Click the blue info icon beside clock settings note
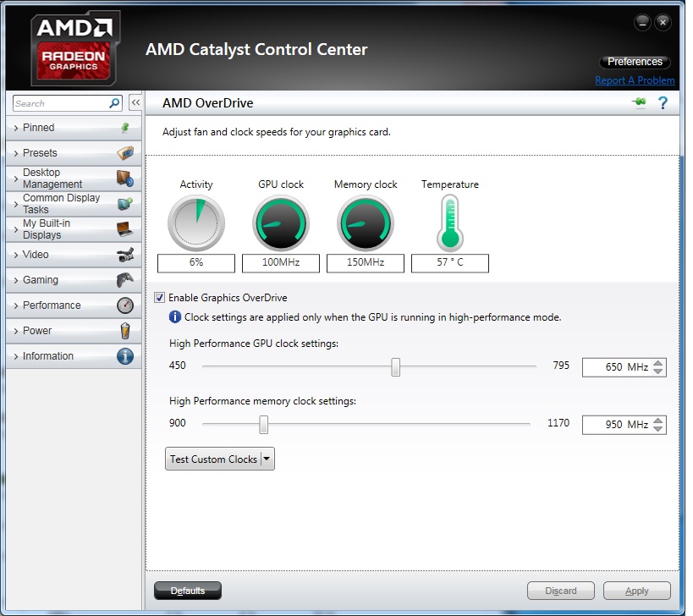 [175, 316]
